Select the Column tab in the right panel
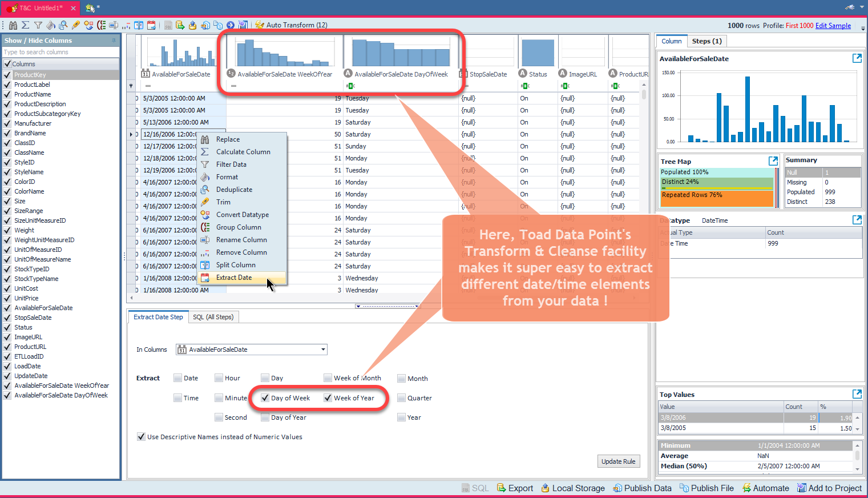 671,41
